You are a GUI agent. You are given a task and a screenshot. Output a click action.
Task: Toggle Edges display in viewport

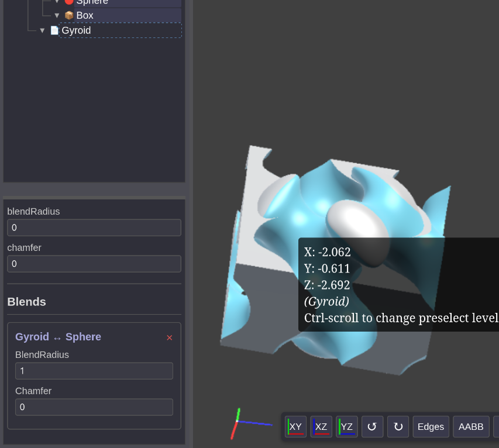431,426
